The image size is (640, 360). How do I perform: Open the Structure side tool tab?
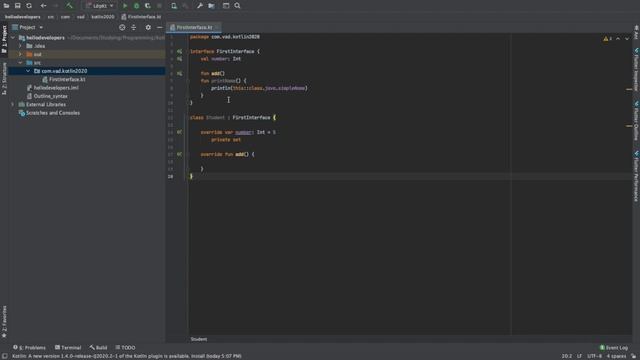click(4, 78)
